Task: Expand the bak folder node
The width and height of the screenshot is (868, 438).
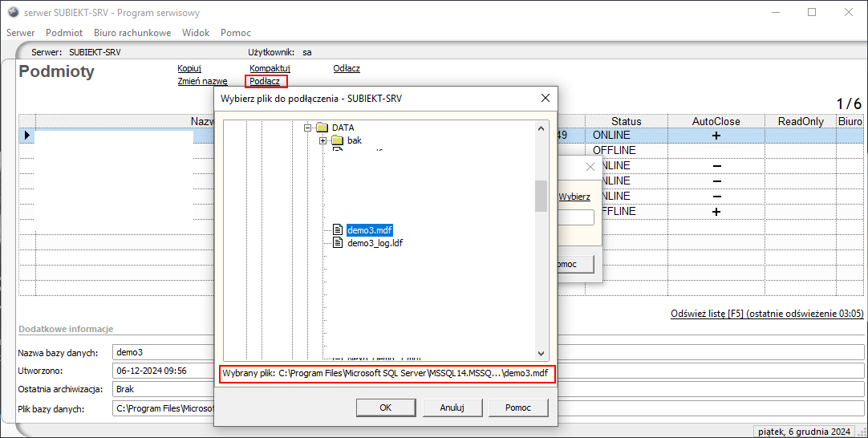Action: pos(323,140)
